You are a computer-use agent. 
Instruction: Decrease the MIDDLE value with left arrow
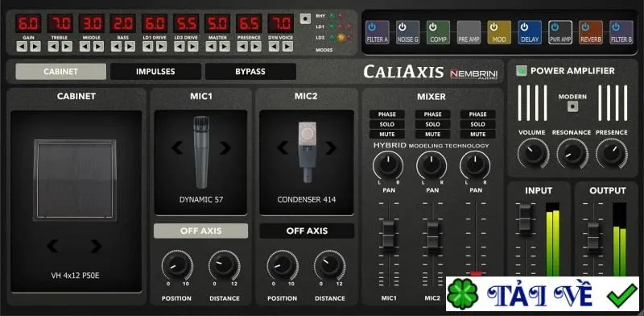click(x=85, y=47)
